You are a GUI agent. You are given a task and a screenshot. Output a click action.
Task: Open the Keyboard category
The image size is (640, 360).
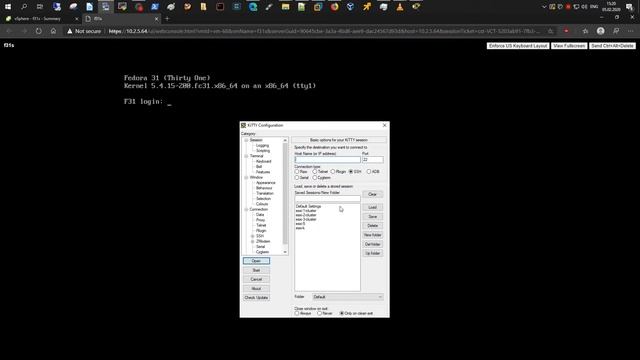tap(263, 161)
